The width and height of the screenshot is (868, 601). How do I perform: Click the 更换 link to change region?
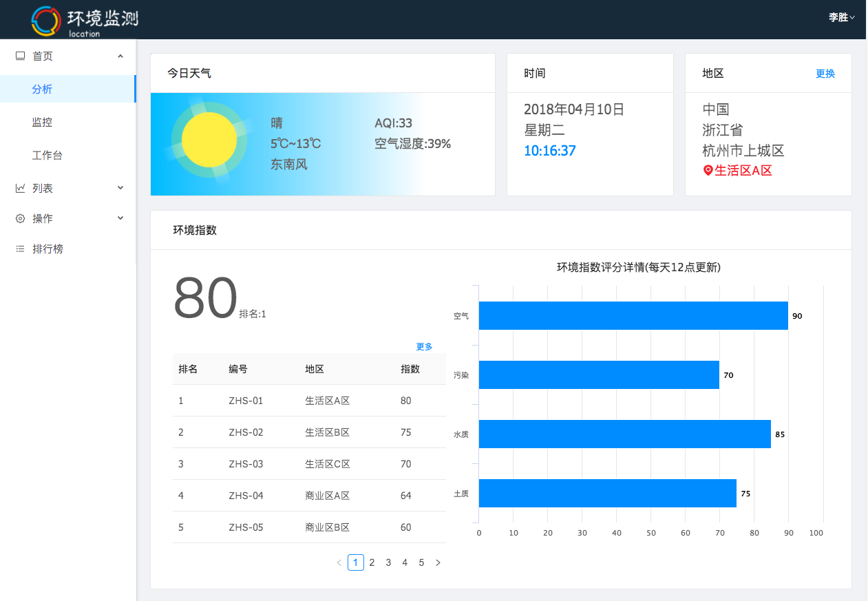coord(825,74)
